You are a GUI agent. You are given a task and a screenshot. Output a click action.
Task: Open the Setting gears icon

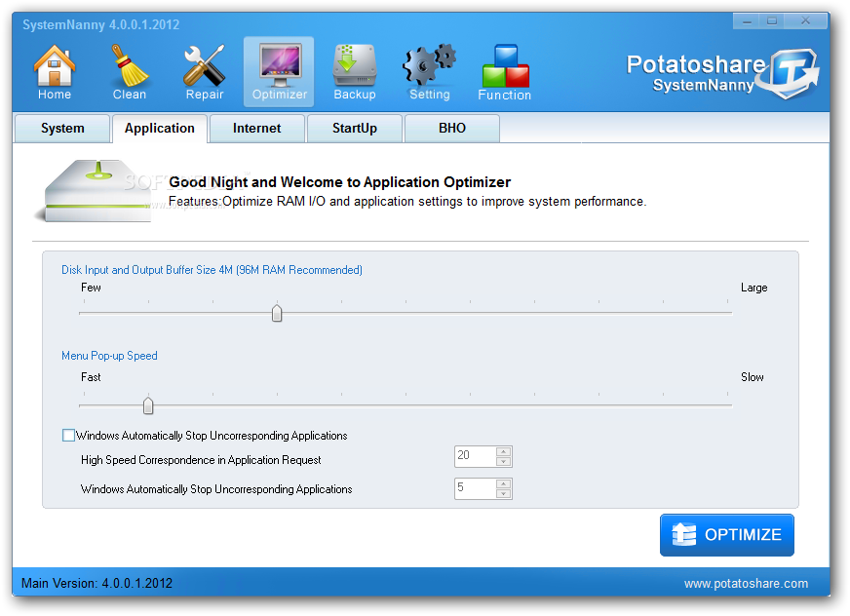tap(429, 72)
